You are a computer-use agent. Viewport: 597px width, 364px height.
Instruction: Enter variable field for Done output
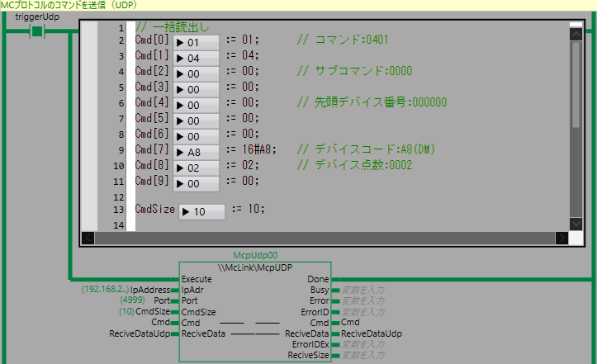coord(363,280)
